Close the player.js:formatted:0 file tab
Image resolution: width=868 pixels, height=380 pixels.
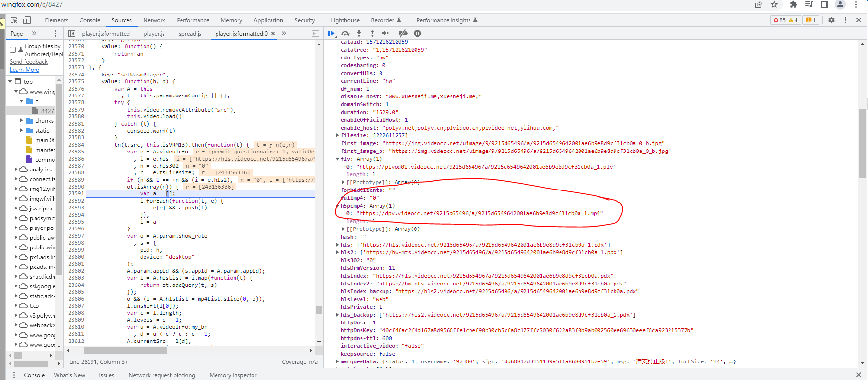(x=273, y=34)
